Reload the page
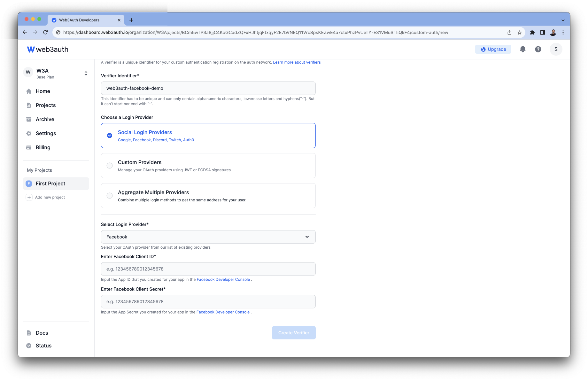The height and width of the screenshot is (381, 588). (45, 32)
